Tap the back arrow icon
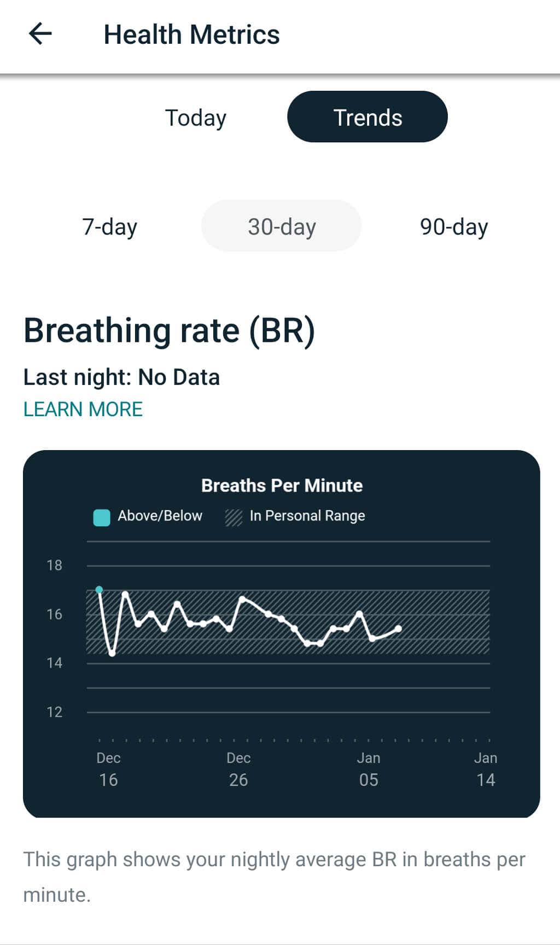Viewport: 560px width, 945px height. 40,34
